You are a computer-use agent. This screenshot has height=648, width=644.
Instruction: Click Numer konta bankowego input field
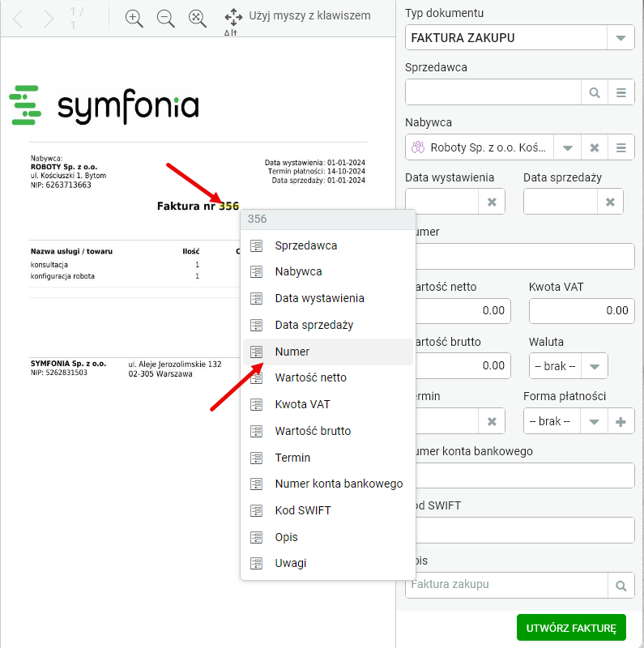click(x=525, y=475)
